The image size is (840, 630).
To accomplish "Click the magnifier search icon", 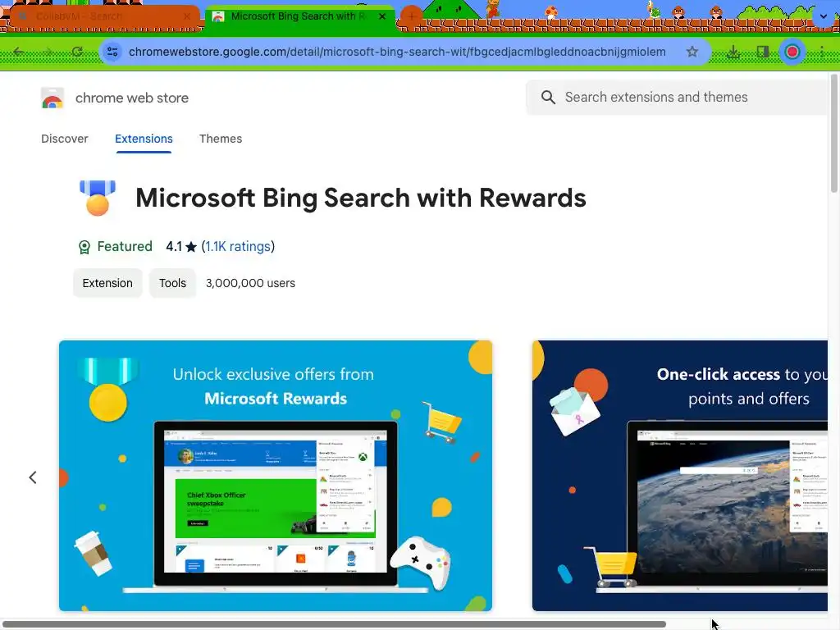I will [548, 97].
